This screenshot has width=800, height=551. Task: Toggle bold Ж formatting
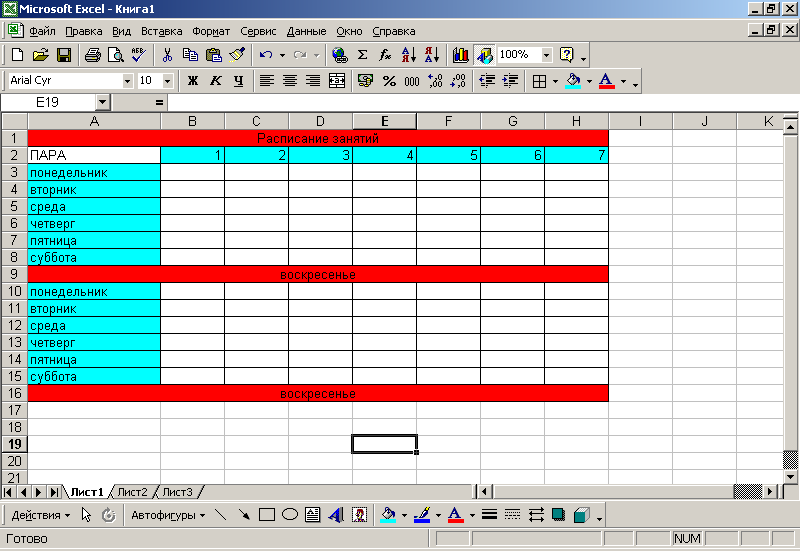(x=193, y=81)
